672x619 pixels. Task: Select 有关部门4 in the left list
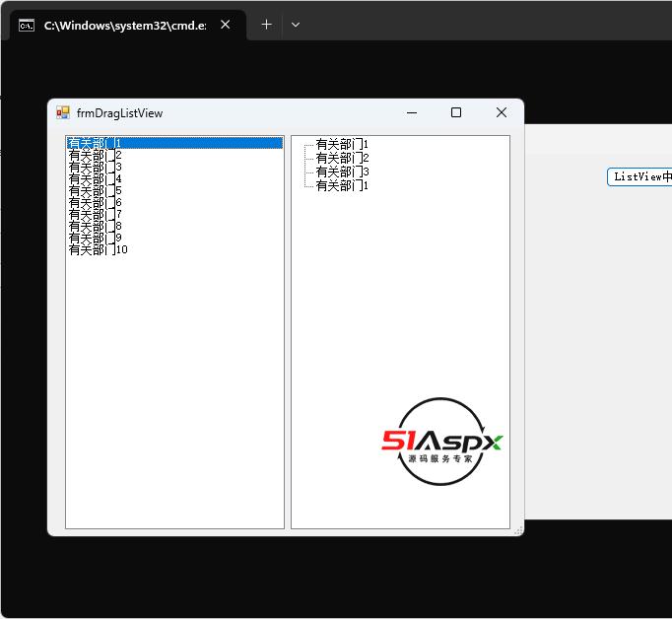point(95,178)
